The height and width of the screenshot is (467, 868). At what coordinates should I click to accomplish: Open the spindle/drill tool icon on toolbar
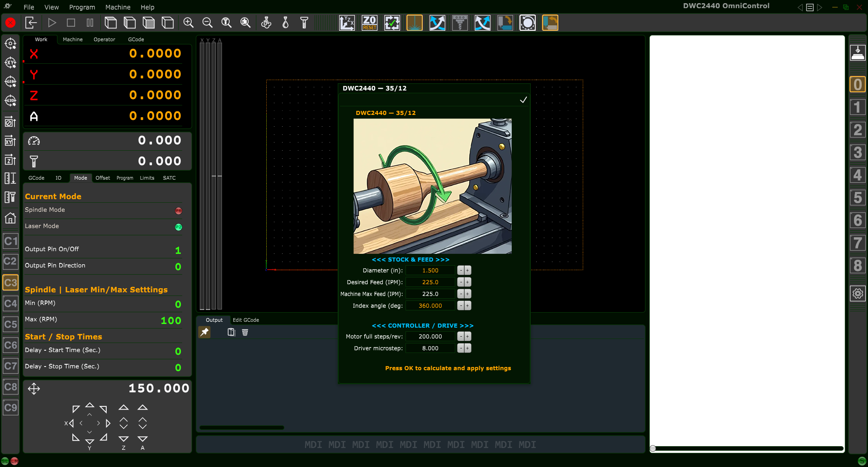click(460, 23)
